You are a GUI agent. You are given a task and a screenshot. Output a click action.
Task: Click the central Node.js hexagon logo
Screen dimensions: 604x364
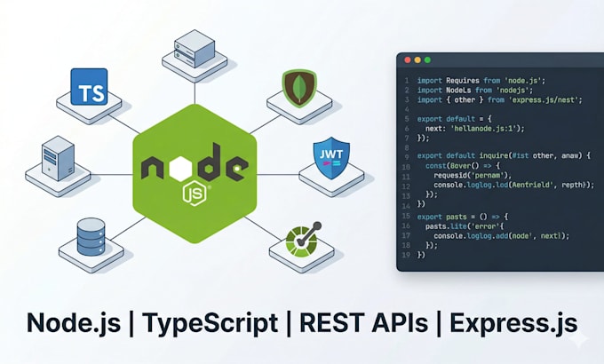pos(195,174)
